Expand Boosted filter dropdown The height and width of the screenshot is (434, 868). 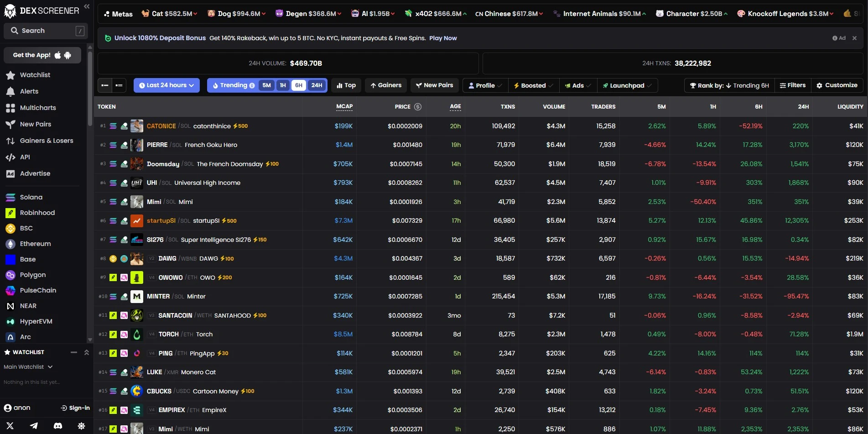click(534, 85)
